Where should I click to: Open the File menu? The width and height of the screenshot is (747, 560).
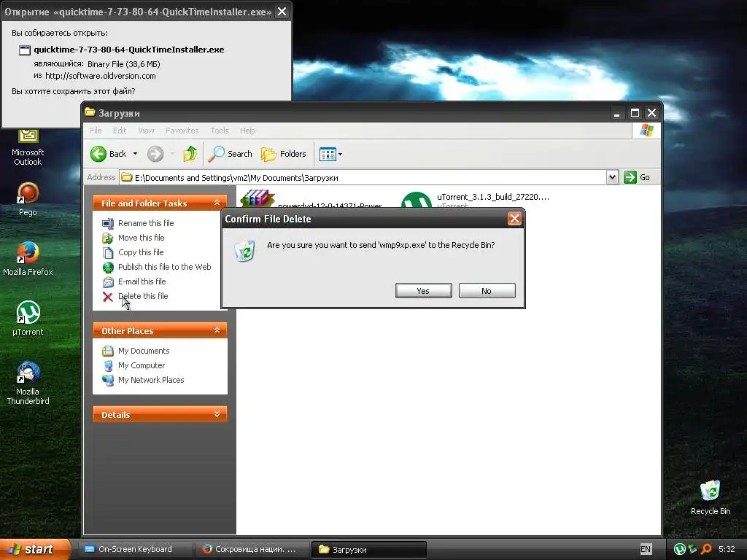coord(96,131)
